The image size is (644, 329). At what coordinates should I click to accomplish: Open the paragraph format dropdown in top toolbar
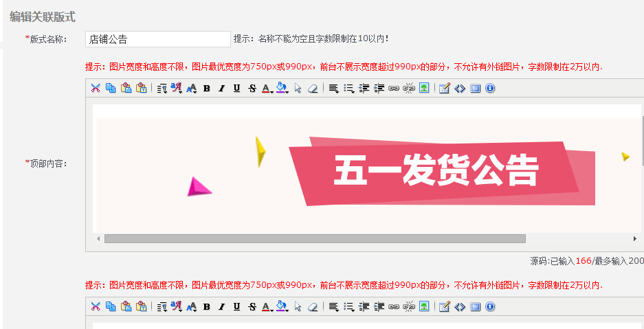(x=162, y=88)
